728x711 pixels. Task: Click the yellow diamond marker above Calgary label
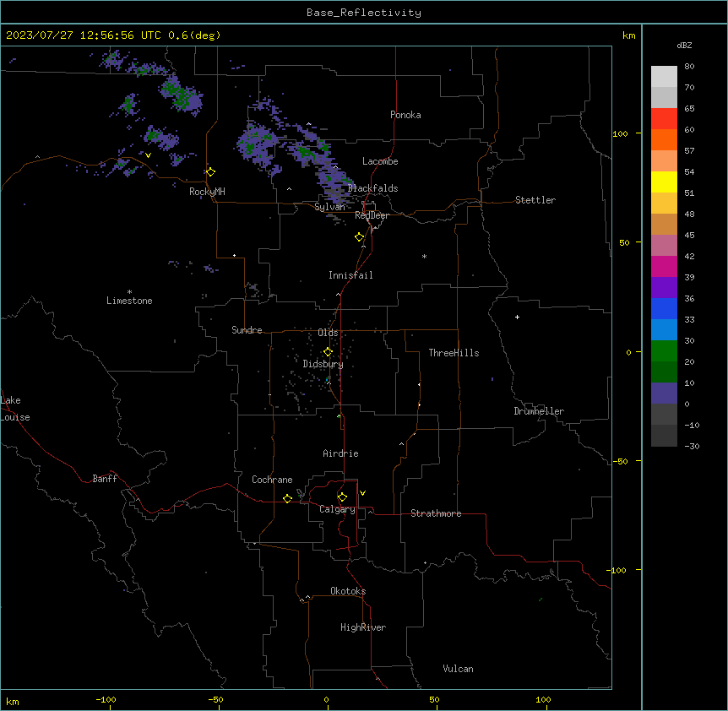click(342, 497)
